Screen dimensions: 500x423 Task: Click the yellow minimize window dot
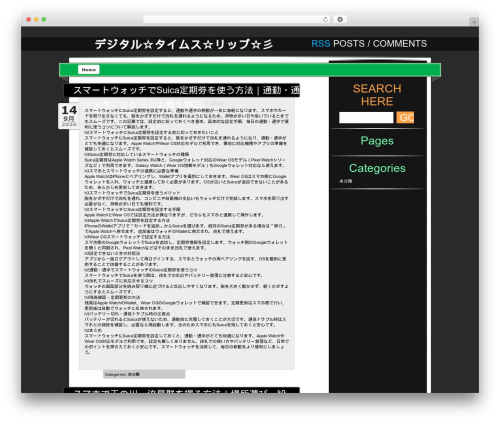36,19
